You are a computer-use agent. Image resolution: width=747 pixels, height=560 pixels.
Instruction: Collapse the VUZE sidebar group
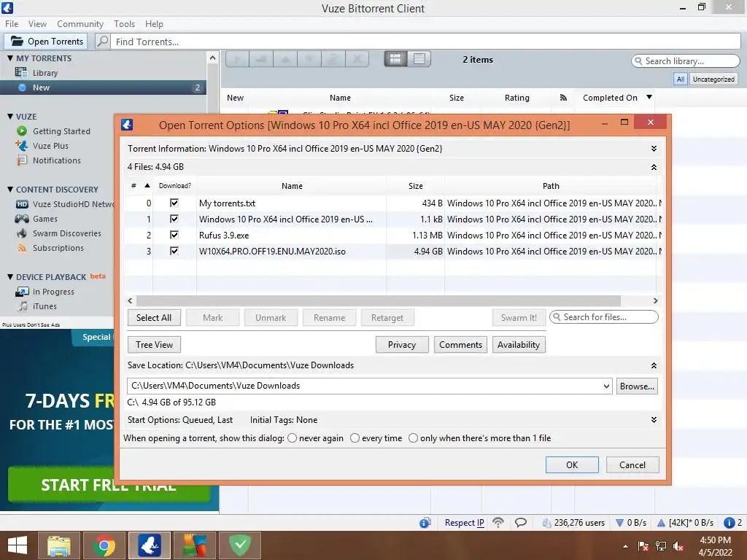coord(10,117)
